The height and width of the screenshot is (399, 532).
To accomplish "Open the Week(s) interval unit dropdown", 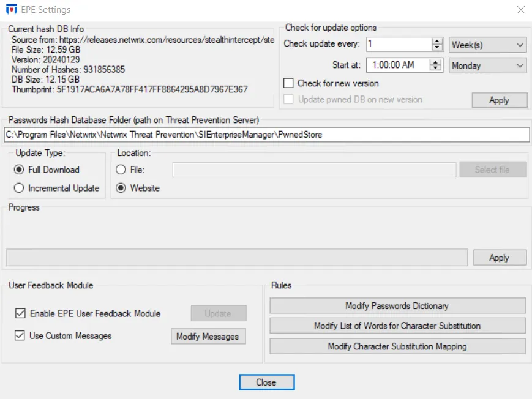I will click(487, 45).
